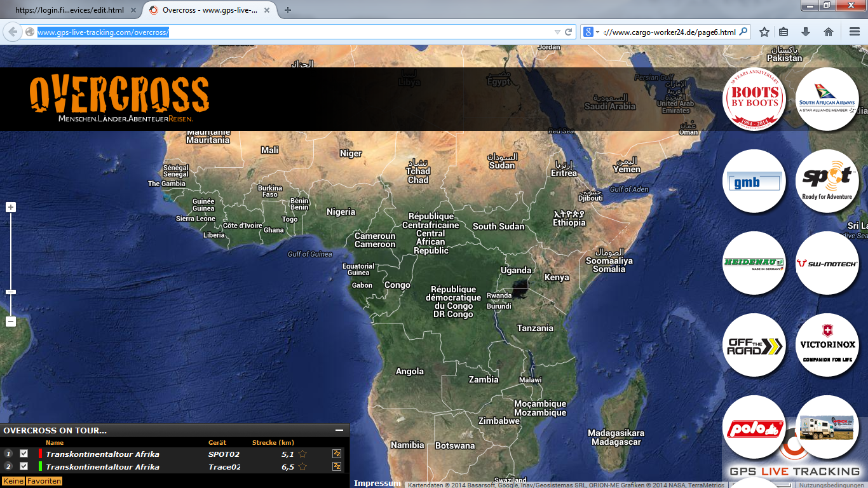Image resolution: width=868 pixels, height=488 pixels.
Task: Open the search engine selector dropdown
Action: coord(591,32)
